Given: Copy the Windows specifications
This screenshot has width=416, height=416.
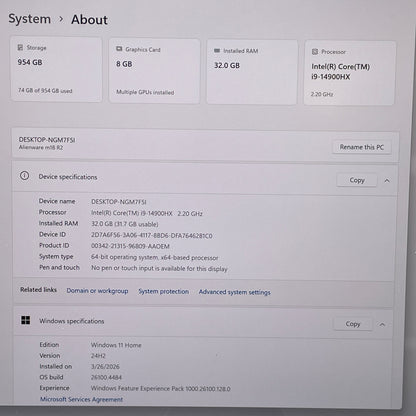Looking at the screenshot, I should (x=353, y=324).
